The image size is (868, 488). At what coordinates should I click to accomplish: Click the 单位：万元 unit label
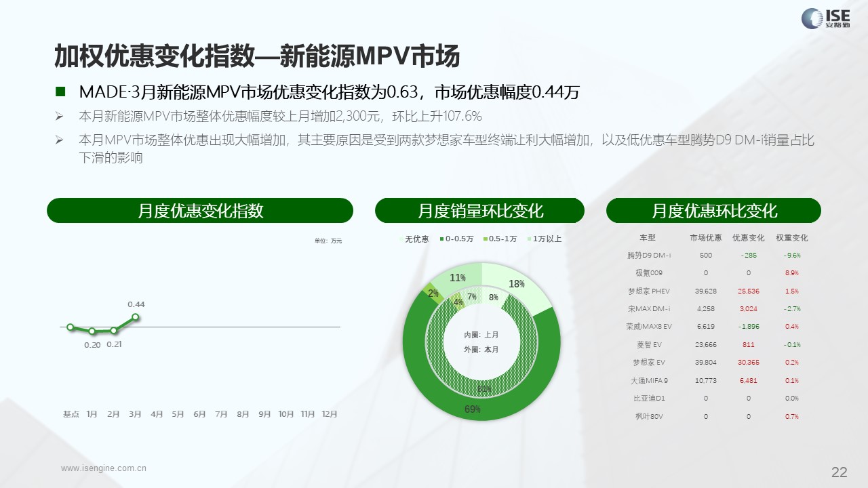(328, 241)
